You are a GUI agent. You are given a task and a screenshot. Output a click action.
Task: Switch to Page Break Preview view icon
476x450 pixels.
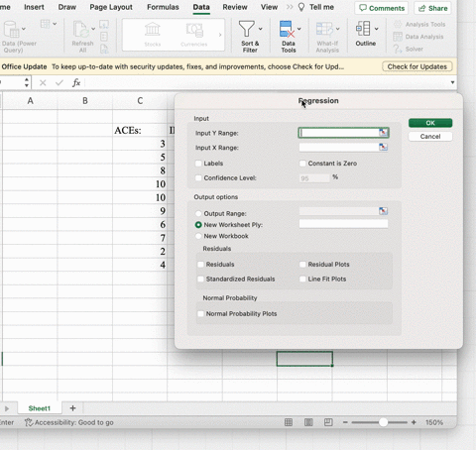pos(328,422)
